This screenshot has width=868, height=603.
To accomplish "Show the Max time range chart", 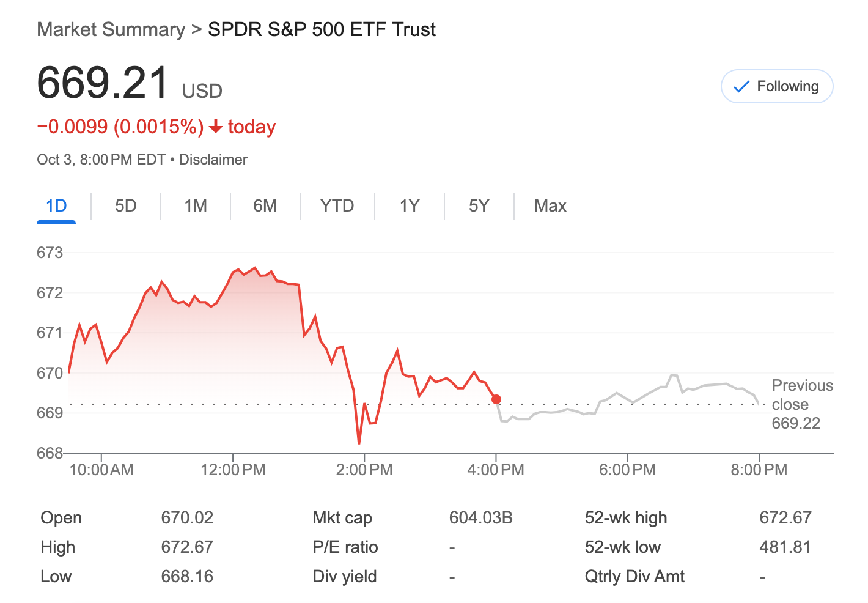I will (550, 206).
